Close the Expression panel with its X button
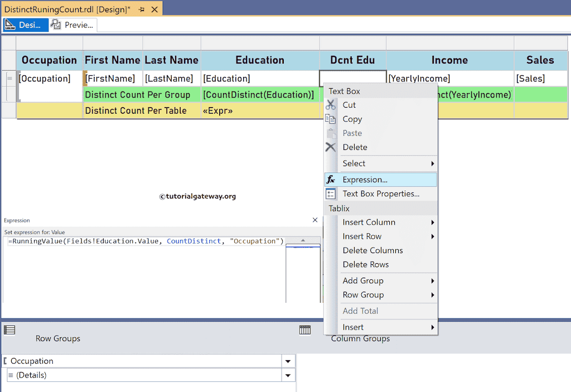The width and height of the screenshot is (571, 392). click(x=315, y=220)
